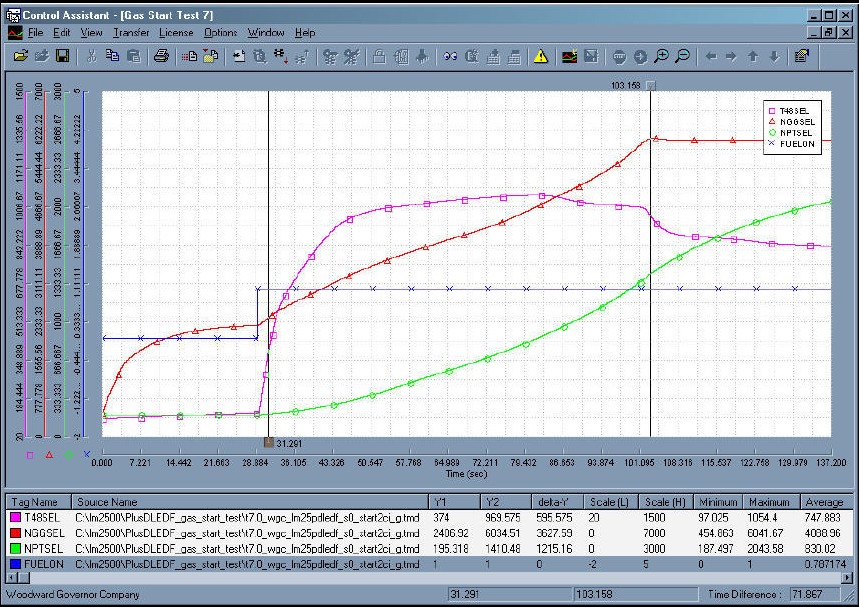Viewport: 859px width, 607px height.
Task: Click the gray clock-like circular toolbar icon
Action: point(640,56)
